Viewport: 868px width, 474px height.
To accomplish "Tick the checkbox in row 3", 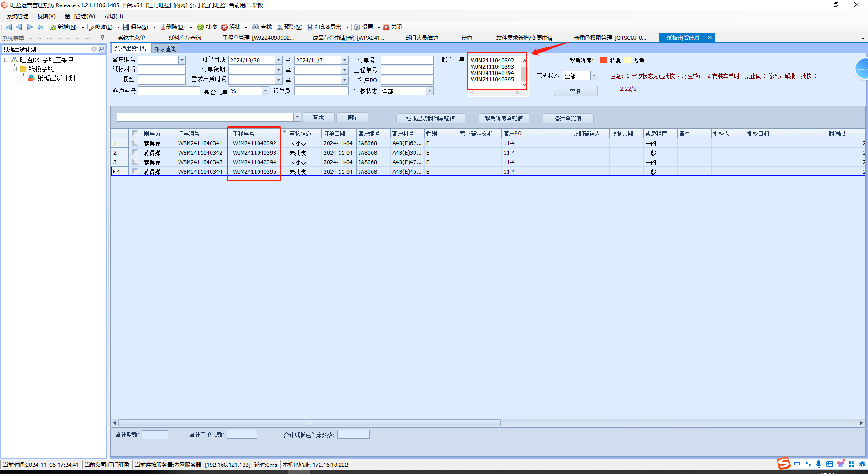I will point(135,162).
